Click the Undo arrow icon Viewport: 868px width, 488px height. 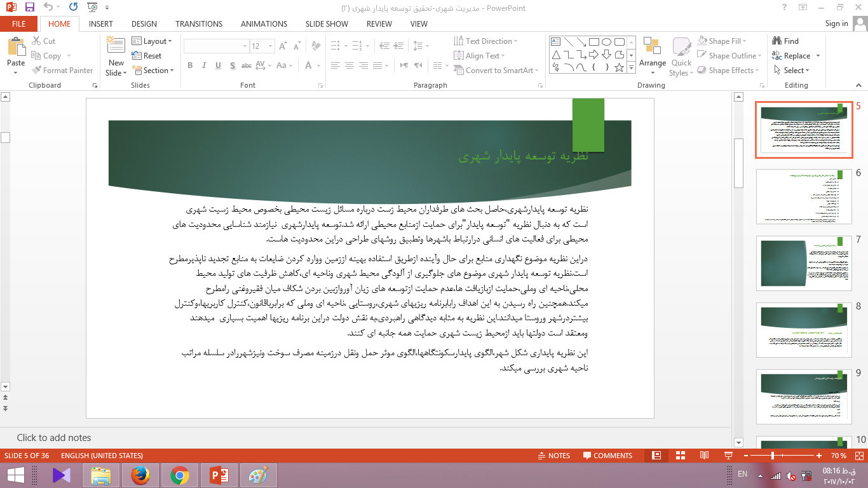tap(49, 8)
